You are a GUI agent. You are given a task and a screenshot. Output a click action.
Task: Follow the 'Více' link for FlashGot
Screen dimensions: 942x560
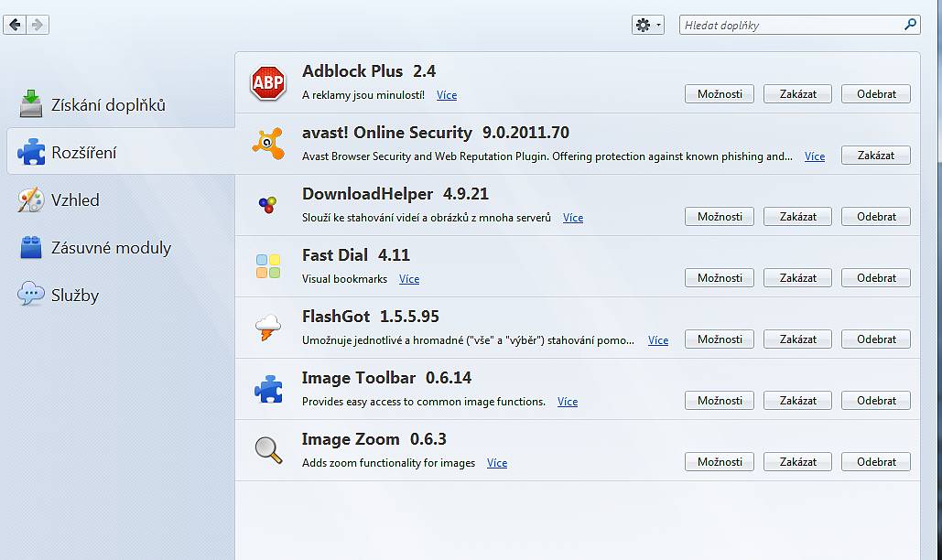click(658, 339)
